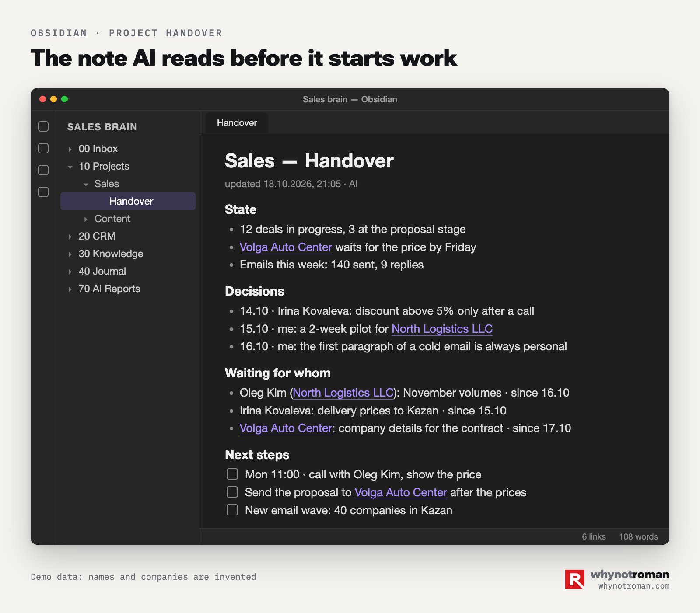Click the whynotroman.com site text

point(634,586)
